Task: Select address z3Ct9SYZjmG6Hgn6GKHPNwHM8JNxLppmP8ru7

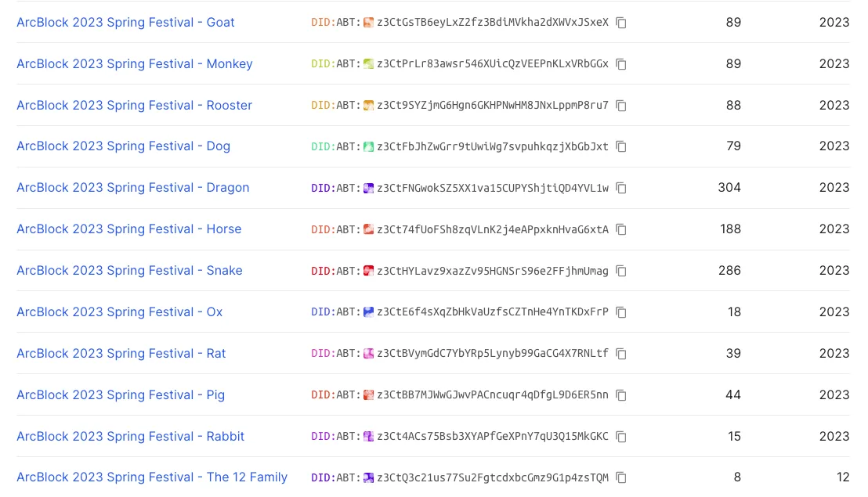Action: tap(493, 106)
